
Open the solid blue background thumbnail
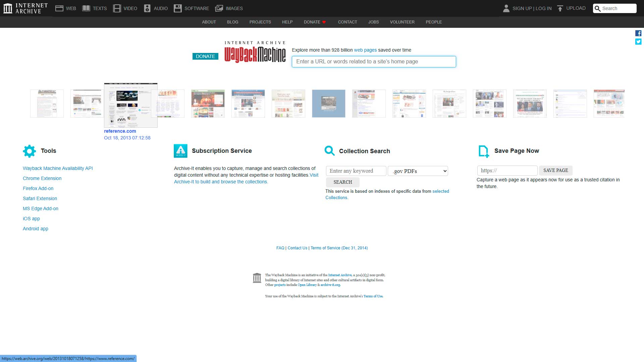pos(329,104)
